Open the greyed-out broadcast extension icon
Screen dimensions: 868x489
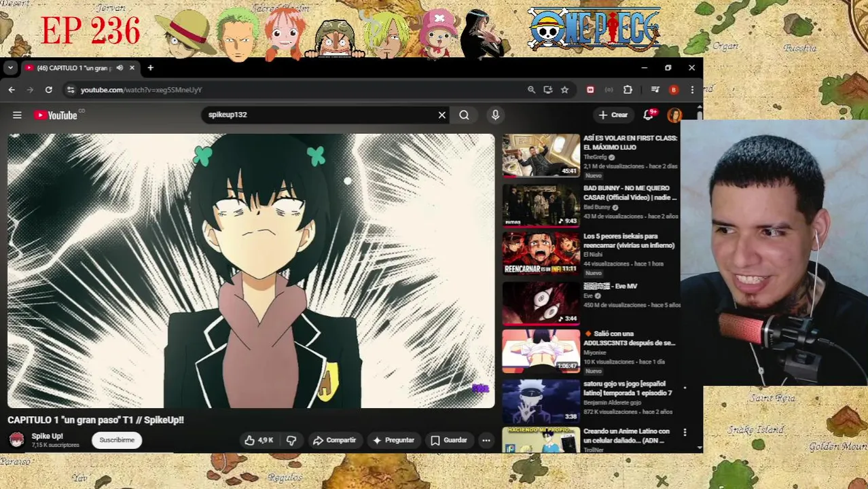(609, 90)
